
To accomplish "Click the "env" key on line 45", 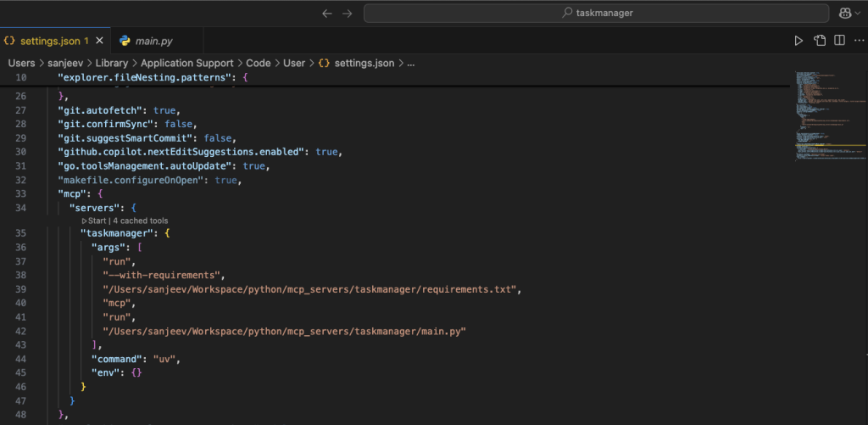I will (x=108, y=373).
